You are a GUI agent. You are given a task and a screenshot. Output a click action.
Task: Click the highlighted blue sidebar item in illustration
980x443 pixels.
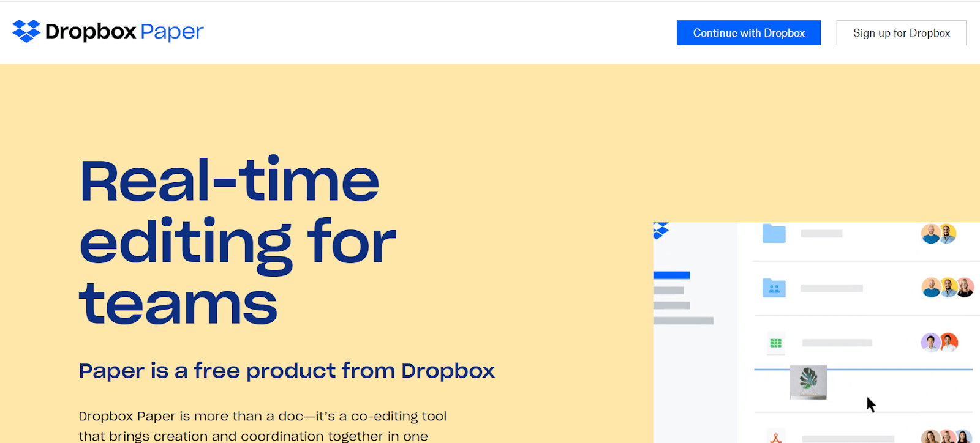point(671,275)
